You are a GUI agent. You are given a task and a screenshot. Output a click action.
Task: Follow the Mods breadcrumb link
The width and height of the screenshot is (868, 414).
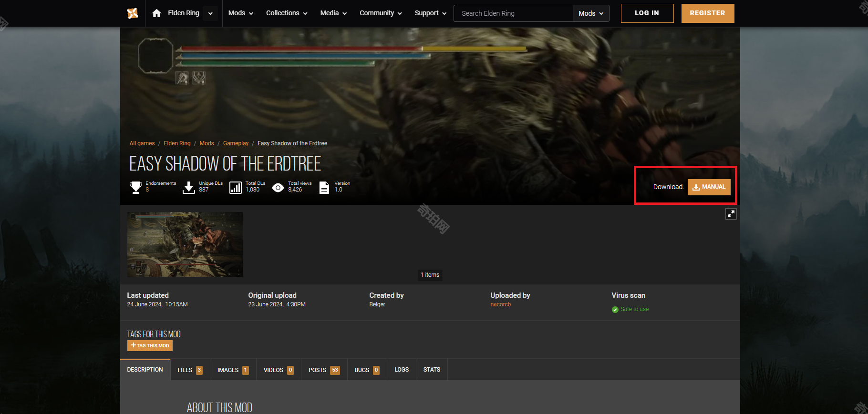[207, 143]
